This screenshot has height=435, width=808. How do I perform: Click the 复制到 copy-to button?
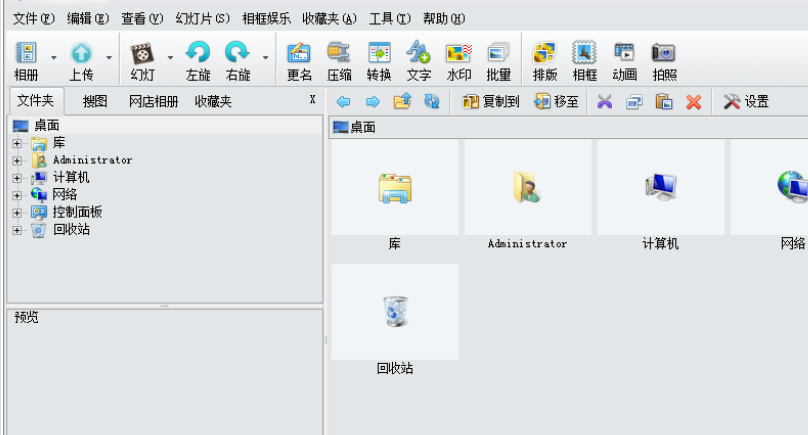pos(491,102)
